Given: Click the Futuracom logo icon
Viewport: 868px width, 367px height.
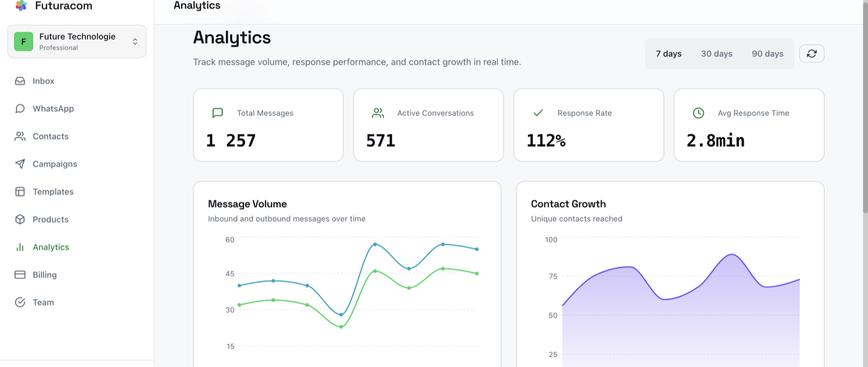Looking at the screenshot, I should point(21,5).
